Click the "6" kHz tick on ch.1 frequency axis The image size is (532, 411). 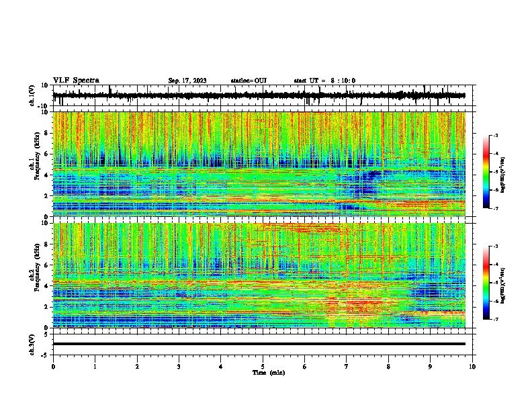pos(46,154)
